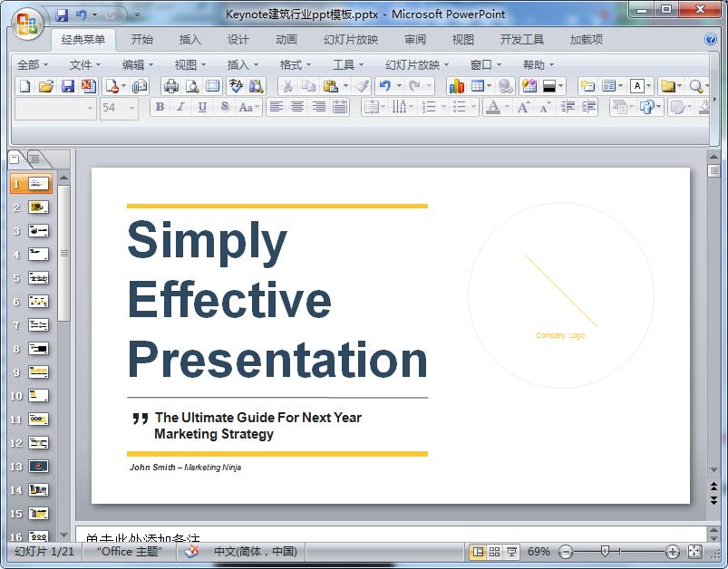Save via quick access toolbar disk icon
The image size is (728, 569).
(x=62, y=14)
